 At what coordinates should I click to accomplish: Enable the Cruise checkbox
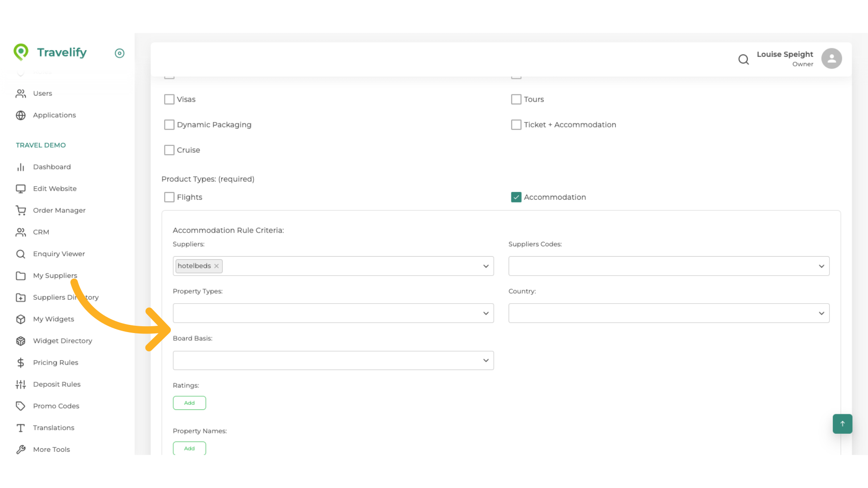tap(169, 150)
